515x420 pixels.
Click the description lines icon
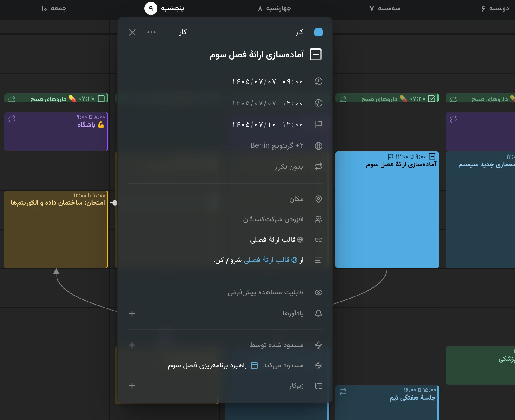[319, 260]
